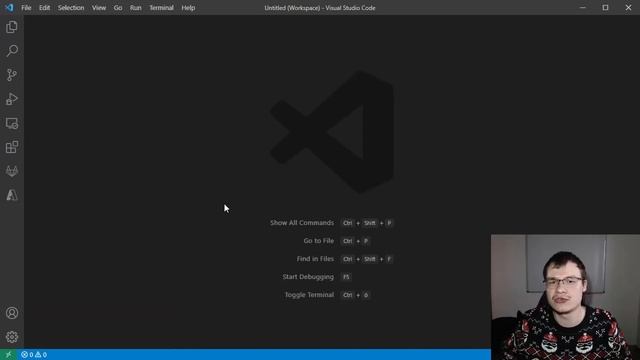Close the Visual Studio Code window
Viewport: 640px width, 360px height.
click(x=628, y=7)
